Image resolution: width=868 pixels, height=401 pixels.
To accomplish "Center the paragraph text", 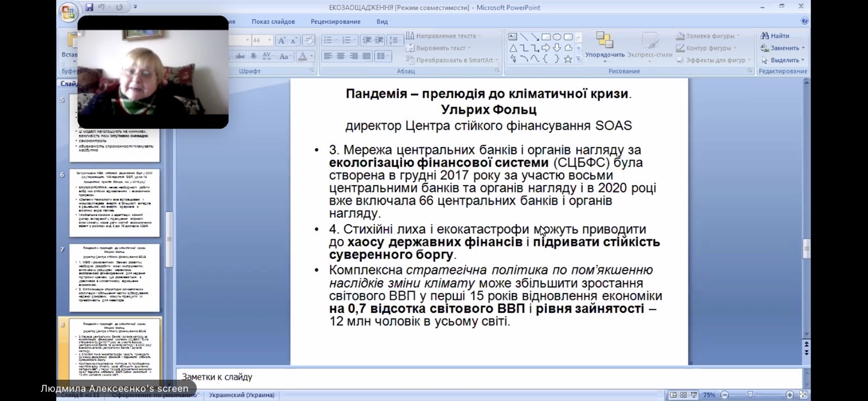I will (341, 56).
